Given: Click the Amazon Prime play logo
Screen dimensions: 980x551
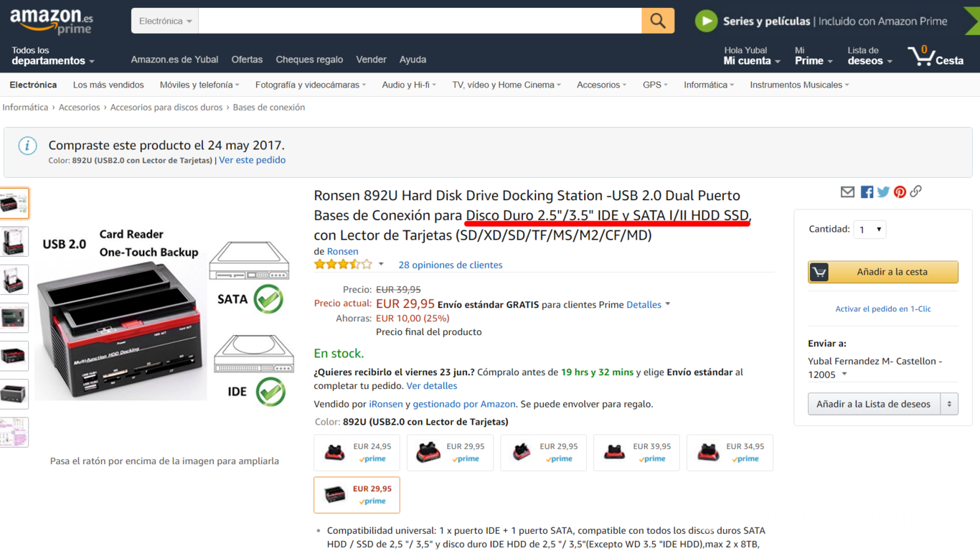Looking at the screenshot, I should [706, 21].
